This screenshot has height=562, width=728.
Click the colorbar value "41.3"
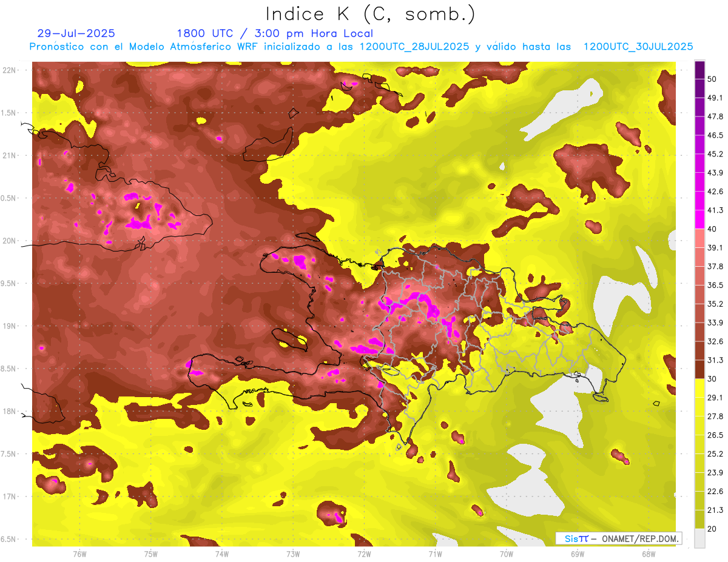[715, 210]
